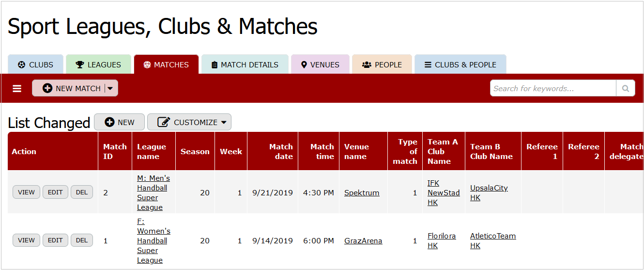This screenshot has width=644, height=270.
Task: Sort by the Match date column header
Action: (281, 151)
